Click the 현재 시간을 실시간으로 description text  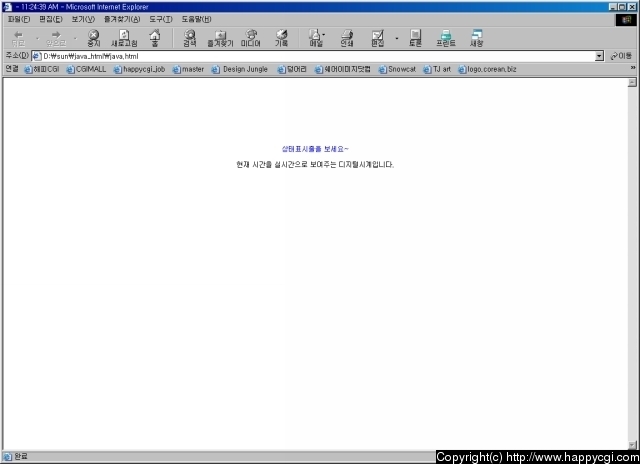315,164
